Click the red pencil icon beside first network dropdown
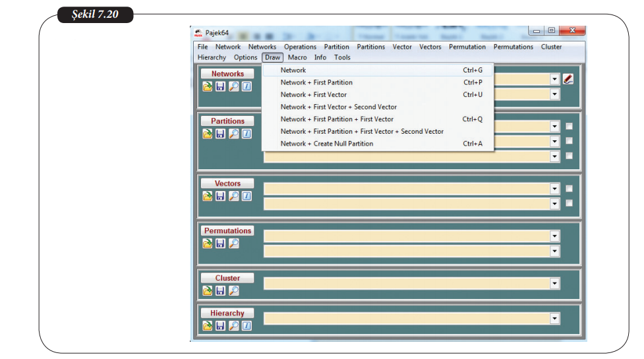This screenshot has width=644, height=359. (568, 79)
